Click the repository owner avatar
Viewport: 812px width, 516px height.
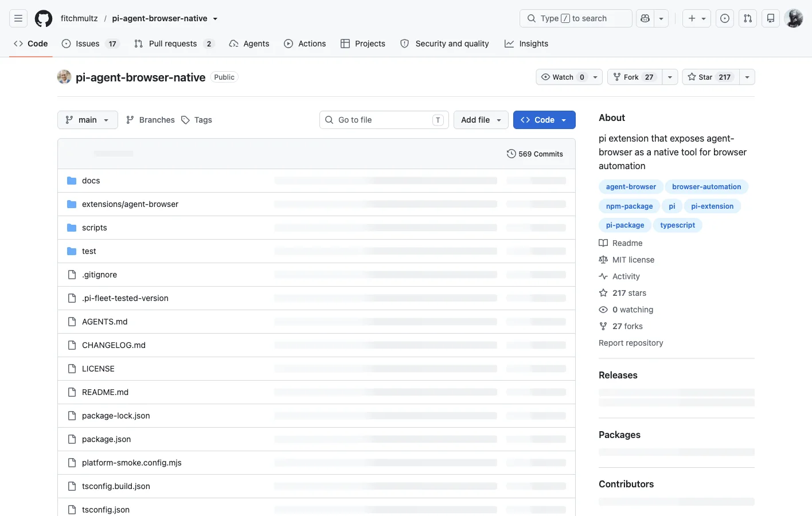[64, 77]
